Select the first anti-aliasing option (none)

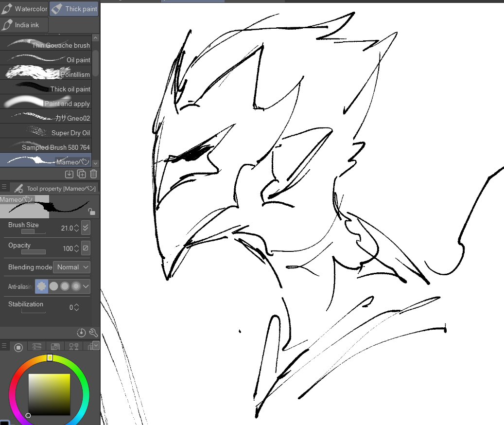[42, 286]
